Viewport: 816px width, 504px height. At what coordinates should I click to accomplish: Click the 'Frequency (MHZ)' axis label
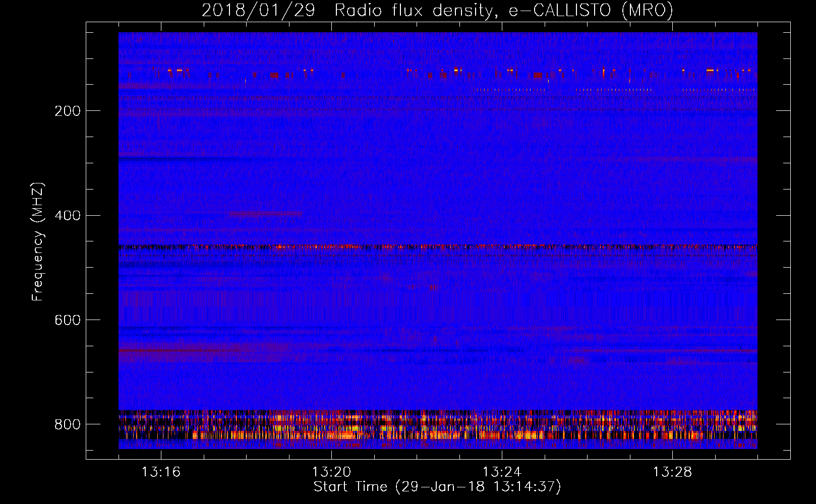[x=38, y=241]
